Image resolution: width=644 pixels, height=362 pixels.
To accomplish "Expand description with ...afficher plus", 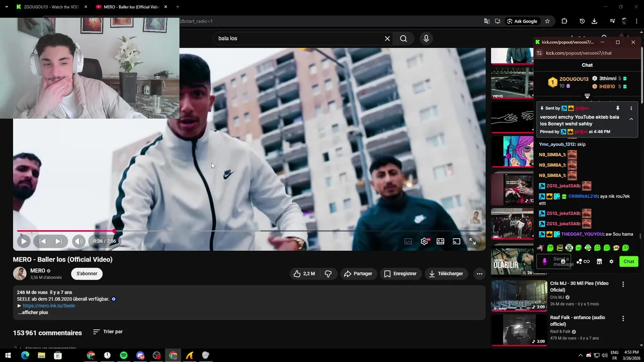I will tap(33, 312).
